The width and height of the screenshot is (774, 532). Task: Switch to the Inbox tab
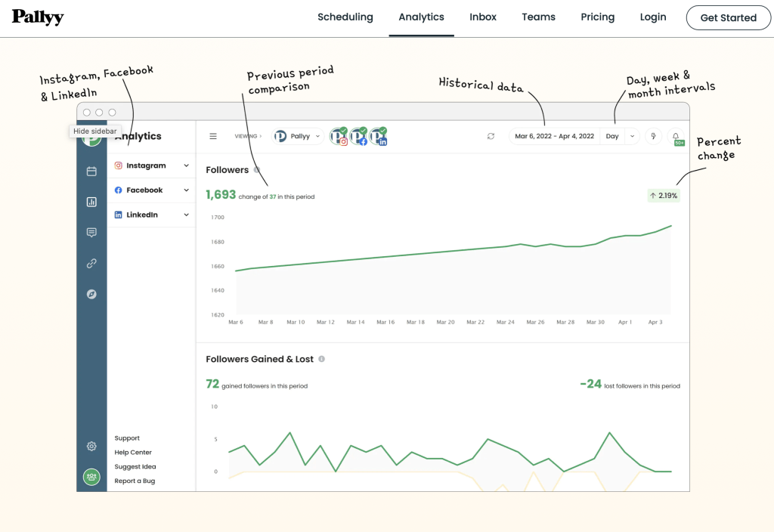pyautogui.click(x=483, y=17)
